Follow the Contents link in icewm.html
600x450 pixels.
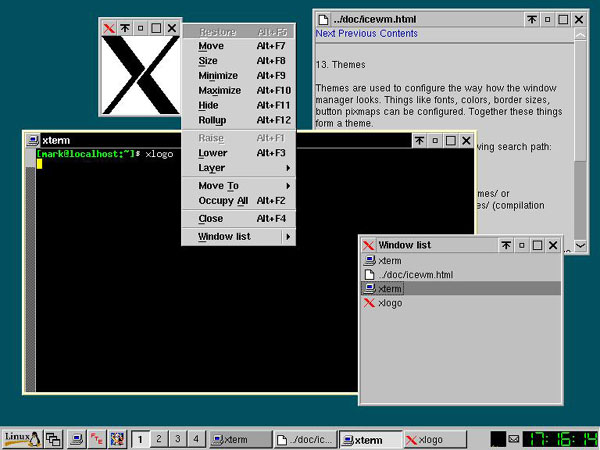(x=398, y=34)
